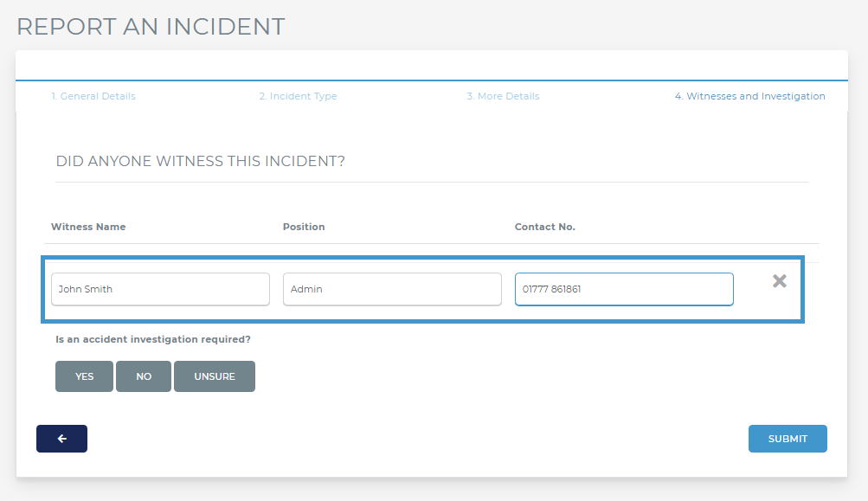
Task: Open the More Details step
Action: pos(503,96)
